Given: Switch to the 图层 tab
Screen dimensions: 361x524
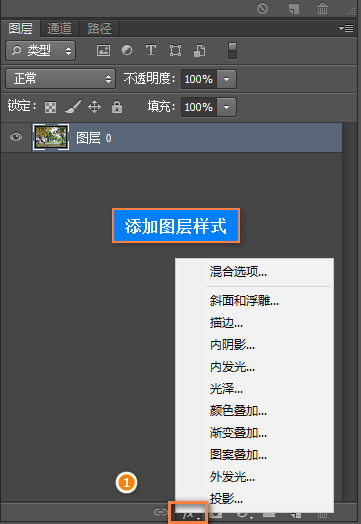Looking at the screenshot, I should 20,28.
